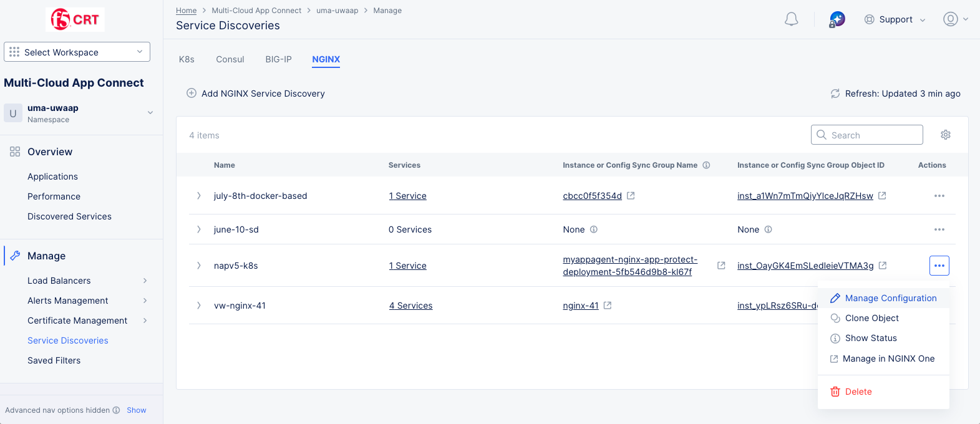This screenshot has width=980, height=424.
Task: Open Saved Filters in sidebar
Action: point(54,360)
